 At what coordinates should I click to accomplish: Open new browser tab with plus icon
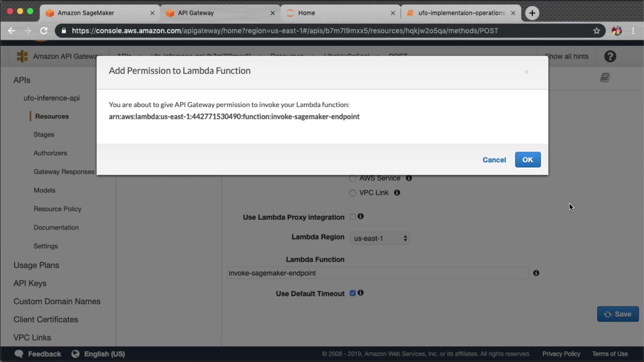(x=532, y=13)
